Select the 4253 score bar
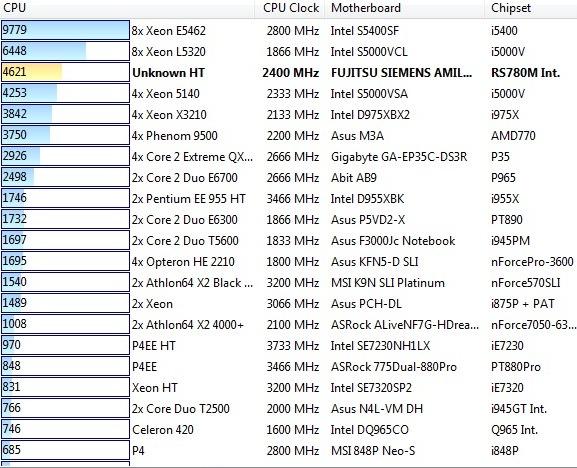This screenshot has height=468, width=577. coord(65,93)
